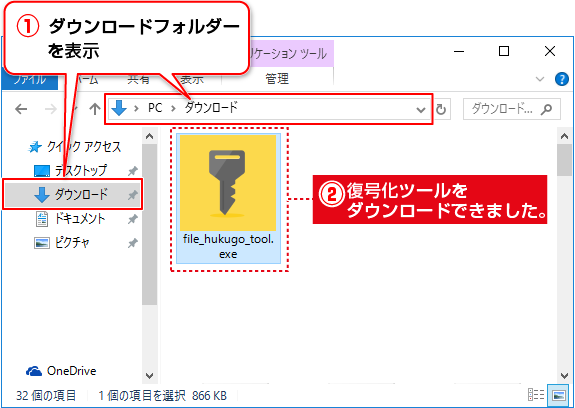
Task: Go back with the left arrow button
Action: click(21, 109)
